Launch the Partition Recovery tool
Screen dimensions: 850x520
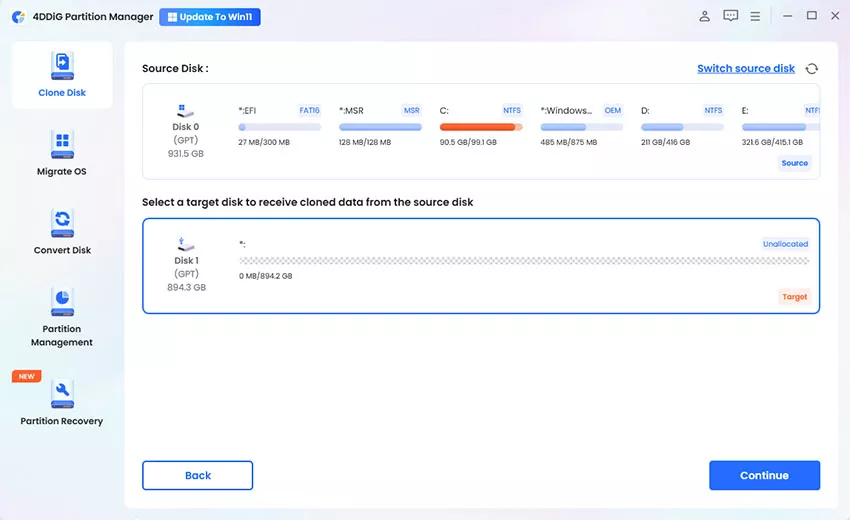tap(62, 392)
